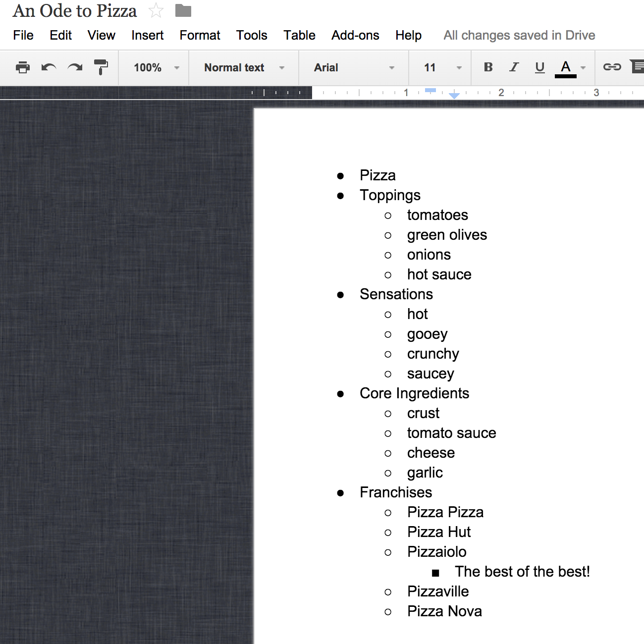Open the Table menu
This screenshot has height=644, width=644.
(x=300, y=35)
